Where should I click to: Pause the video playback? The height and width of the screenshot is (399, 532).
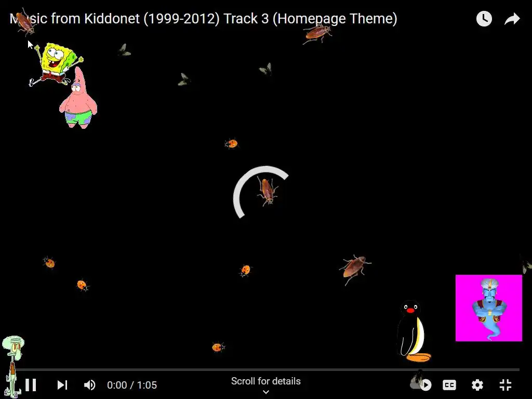pyautogui.click(x=31, y=385)
